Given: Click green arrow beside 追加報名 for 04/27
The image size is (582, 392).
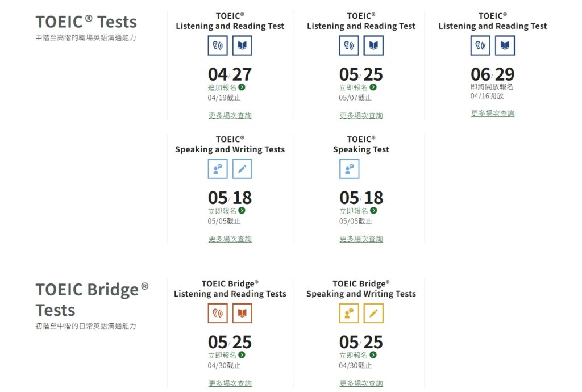Looking at the screenshot, I should 242,87.
